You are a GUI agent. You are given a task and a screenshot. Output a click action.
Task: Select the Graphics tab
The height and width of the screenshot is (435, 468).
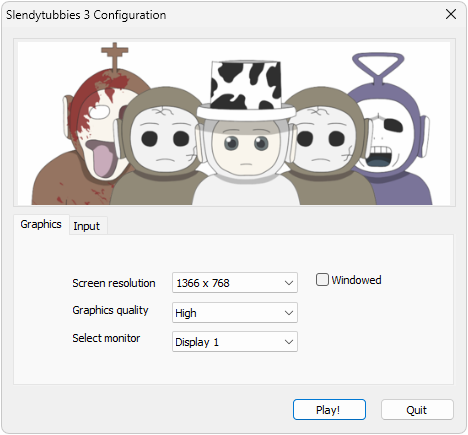pyautogui.click(x=41, y=224)
